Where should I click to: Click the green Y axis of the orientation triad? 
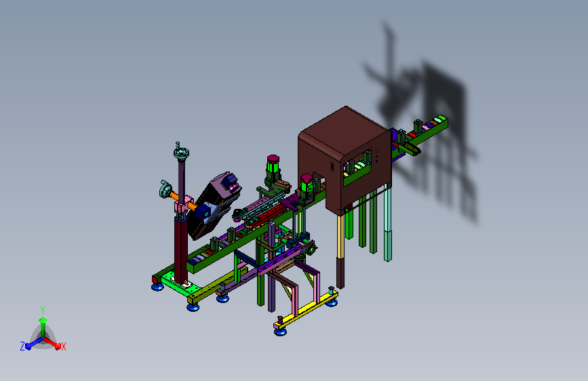[x=43, y=326]
